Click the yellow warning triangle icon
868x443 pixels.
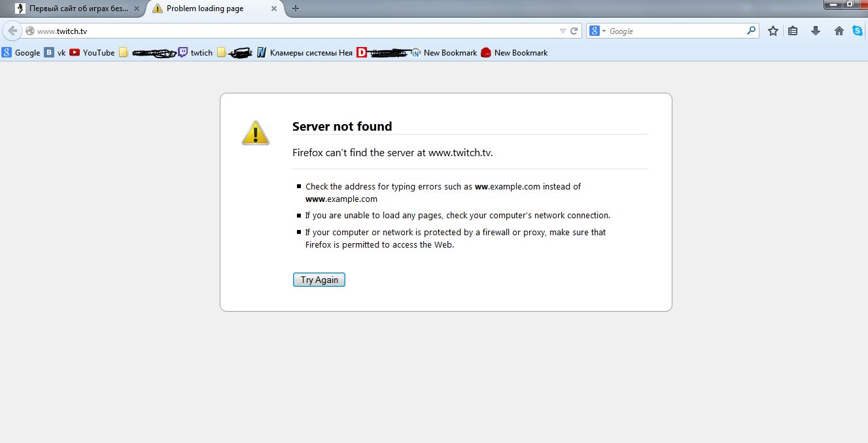point(255,133)
